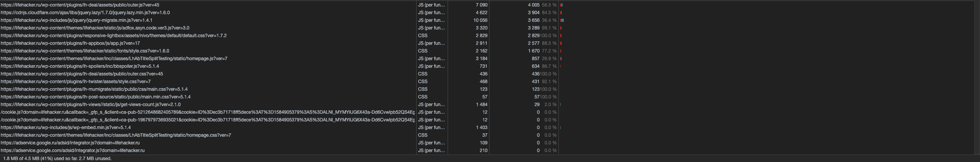Click the LhAbTitleSplitTesting homepage.js?ver=7 URL
The width and height of the screenshot is (980, 162).
(114, 59)
